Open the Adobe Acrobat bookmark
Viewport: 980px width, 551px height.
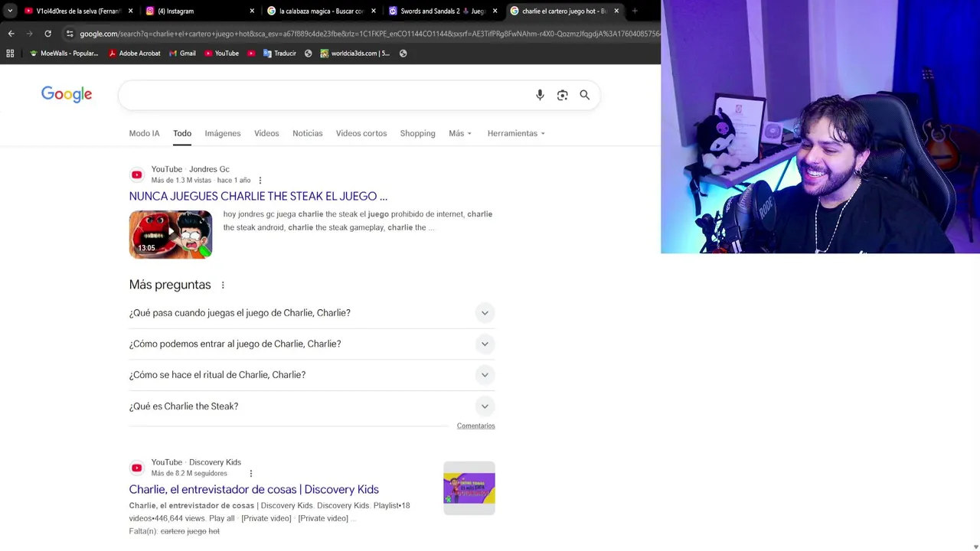click(135, 54)
